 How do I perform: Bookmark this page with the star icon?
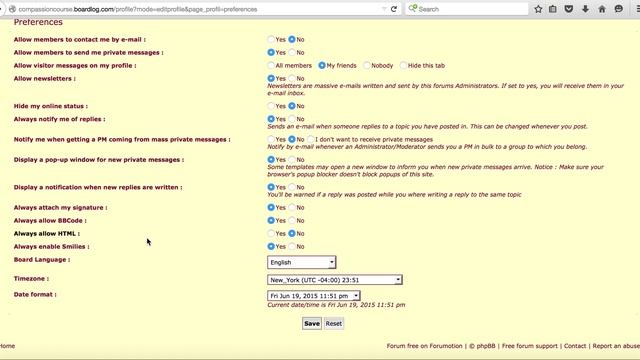click(x=538, y=9)
